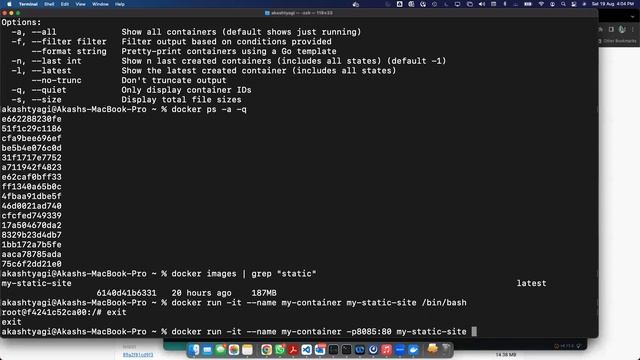The width and height of the screenshot is (640, 360).
Task: Open Adobe Acrobat from the dock
Action: coord(293,350)
